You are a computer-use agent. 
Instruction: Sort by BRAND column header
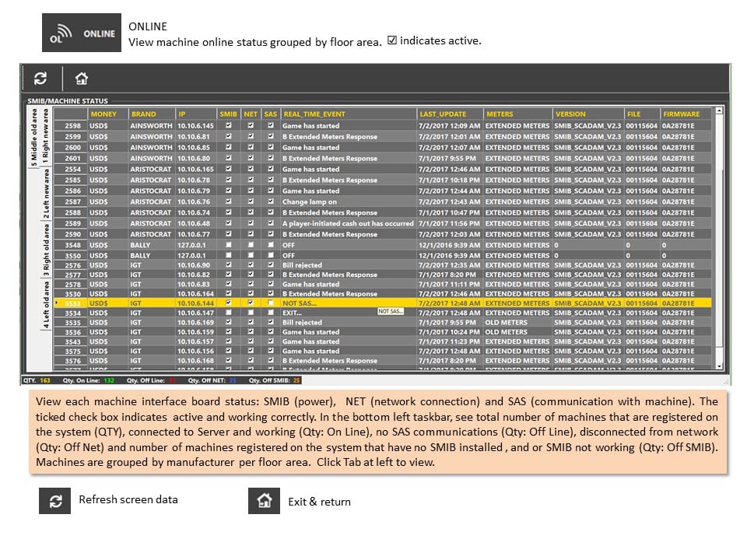pyautogui.click(x=152, y=114)
